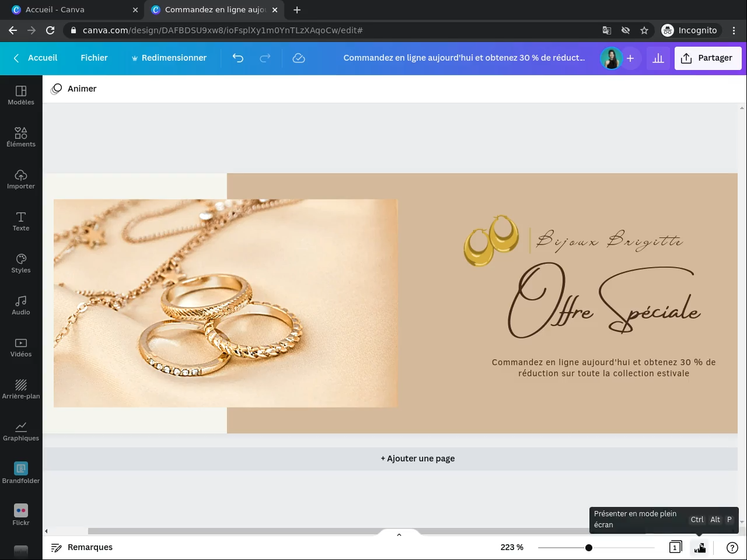Redo the last undone action
This screenshot has height=560, width=747.
[265, 58]
